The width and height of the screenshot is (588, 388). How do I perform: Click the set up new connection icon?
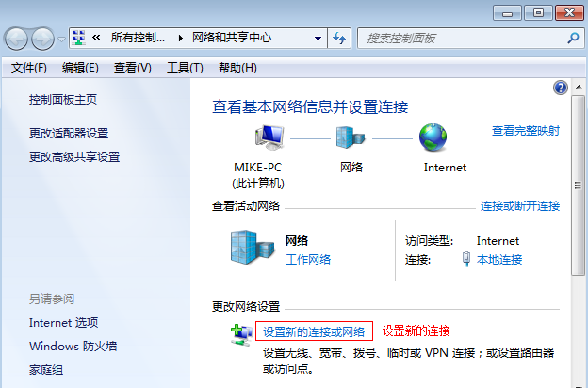240,332
